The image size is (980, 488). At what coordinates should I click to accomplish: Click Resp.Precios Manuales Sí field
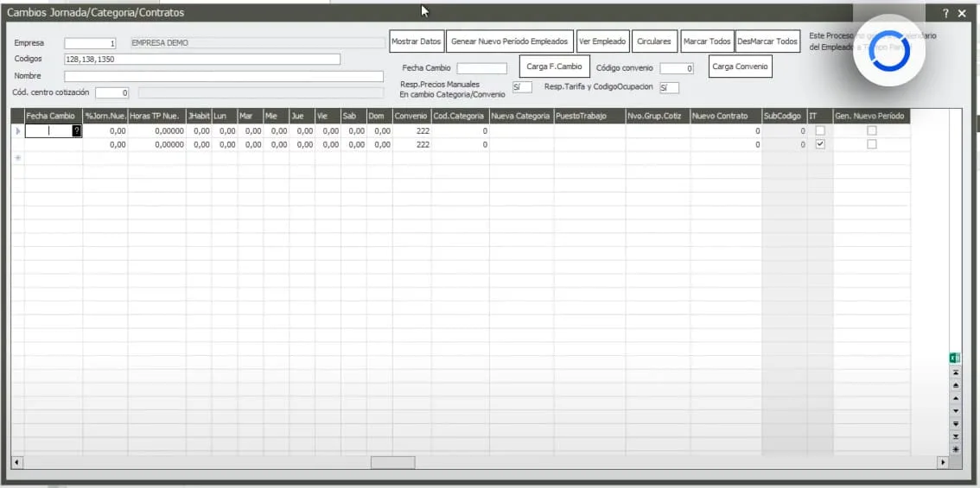(522, 87)
